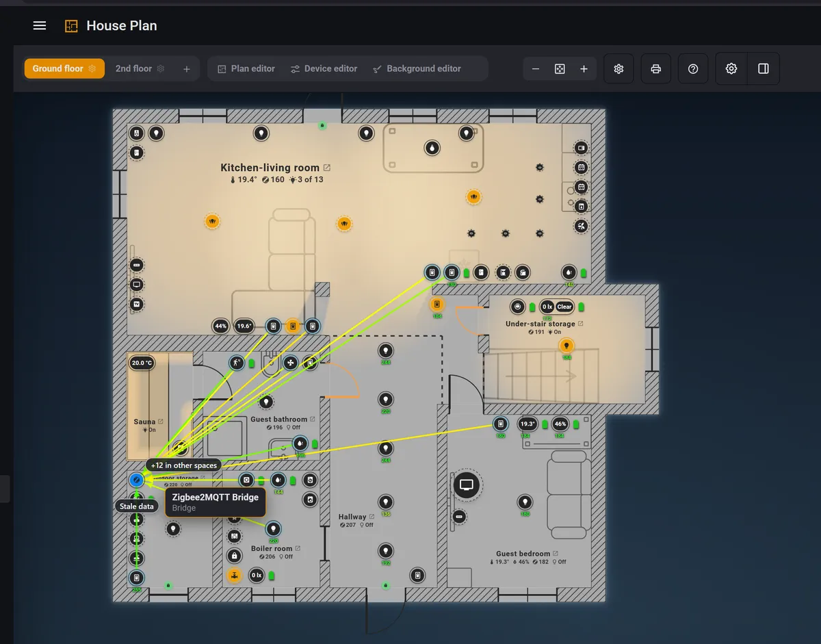Open Guest bedroom link icon

(556, 554)
